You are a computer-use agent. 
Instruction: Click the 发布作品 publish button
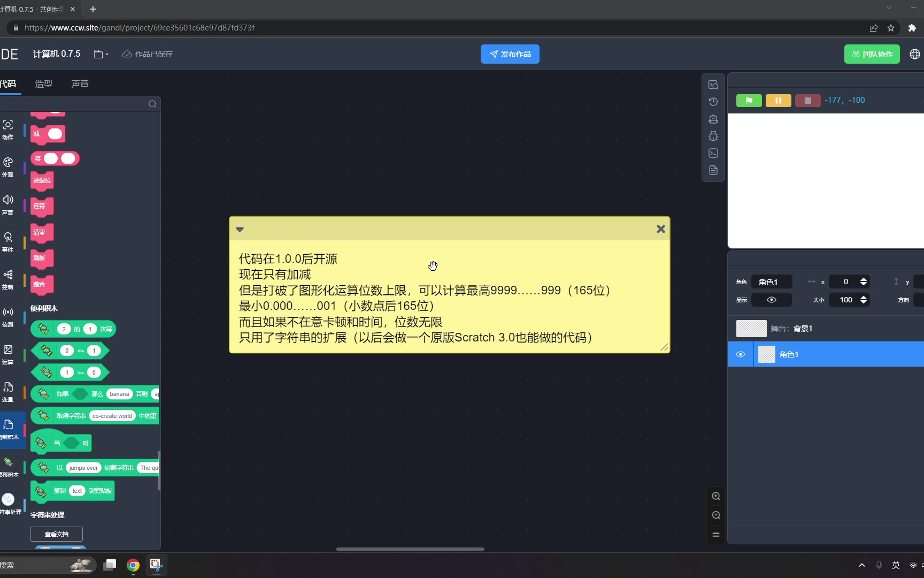click(510, 54)
